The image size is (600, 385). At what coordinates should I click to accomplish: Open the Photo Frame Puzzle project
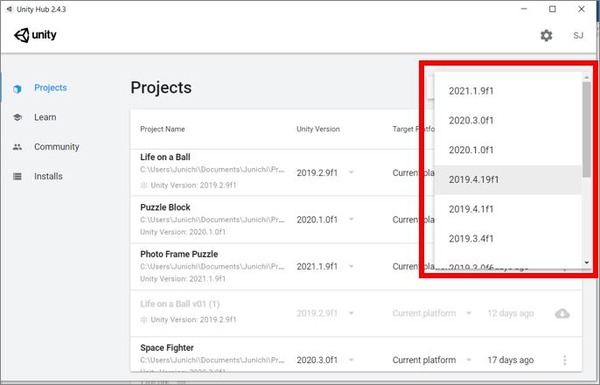tap(179, 254)
